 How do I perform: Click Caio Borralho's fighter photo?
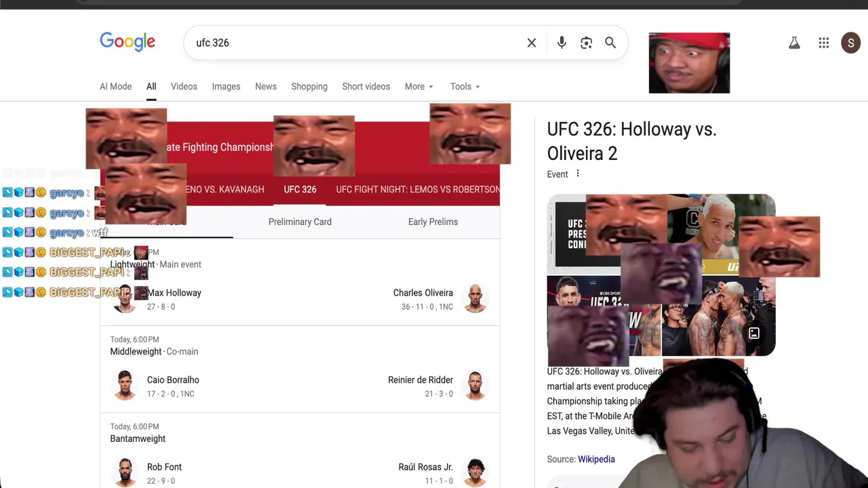(x=125, y=386)
